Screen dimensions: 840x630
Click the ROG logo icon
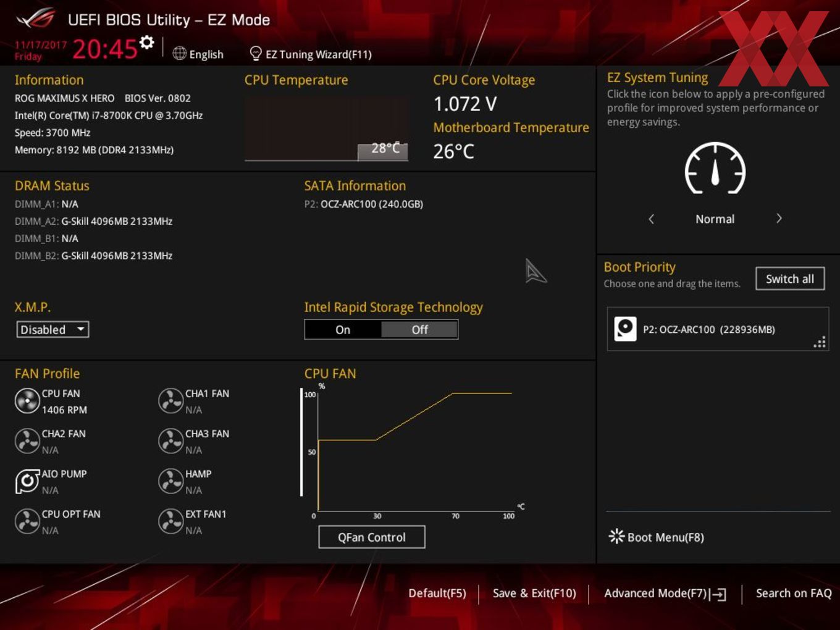pyautogui.click(x=36, y=19)
